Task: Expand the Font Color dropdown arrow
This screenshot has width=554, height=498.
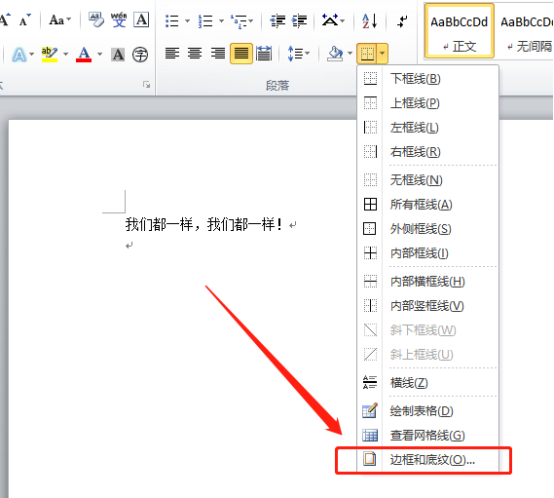Action: click(100, 54)
